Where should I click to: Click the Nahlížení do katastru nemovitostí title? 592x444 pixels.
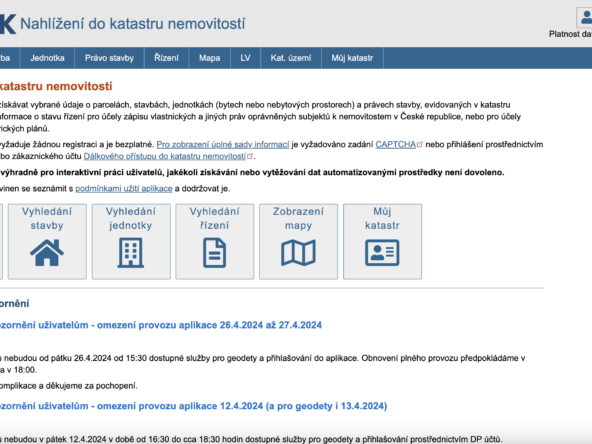point(133,24)
